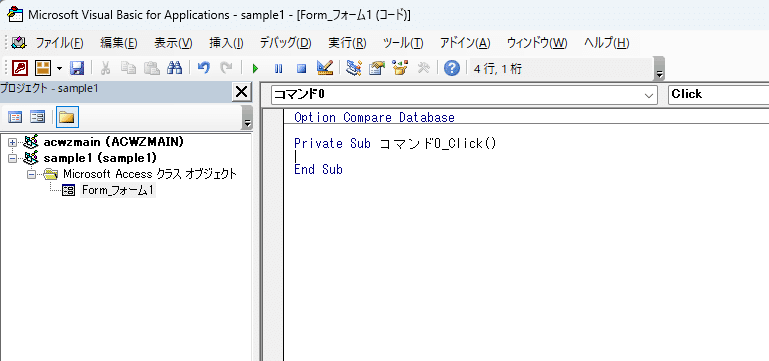Open the 実行(R) menu
The width and height of the screenshot is (769, 361).
[x=347, y=43]
